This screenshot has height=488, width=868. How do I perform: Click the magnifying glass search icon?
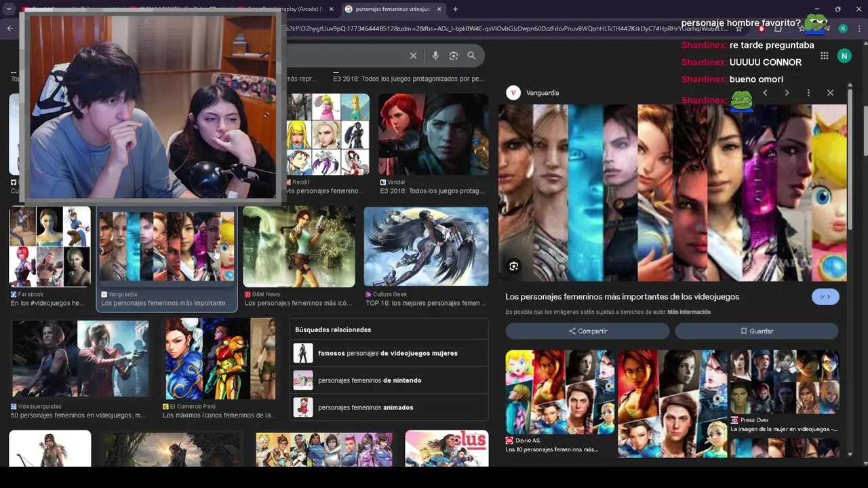click(x=472, y=56)
